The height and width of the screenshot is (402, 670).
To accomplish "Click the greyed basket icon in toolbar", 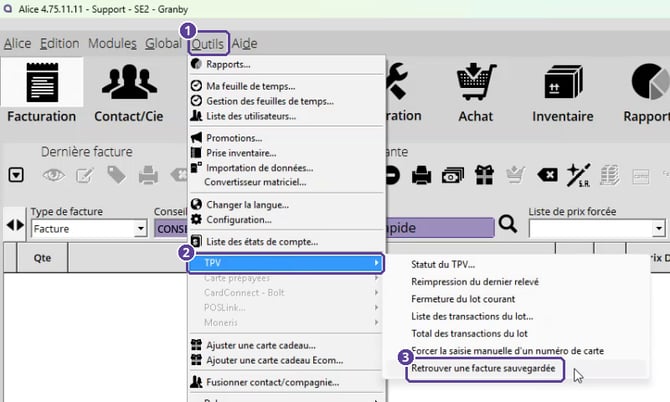I will tap(515, 175).
